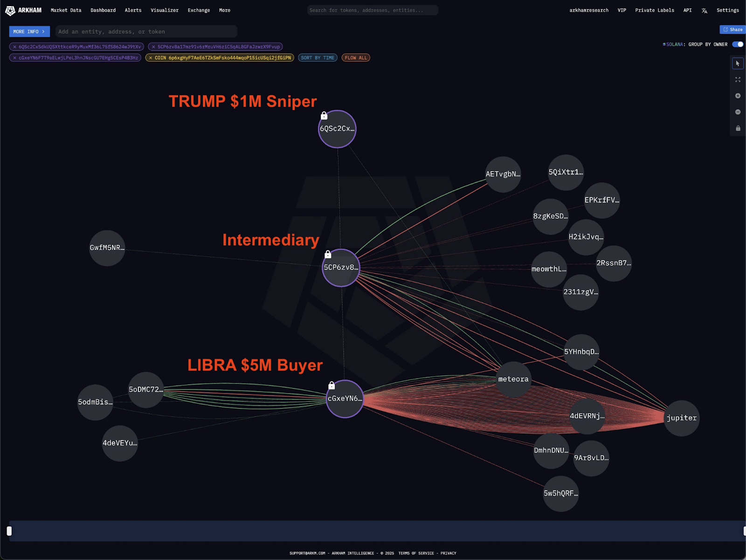Click the fit-to-screen expand icon
Viewport: 746px width, 560px height.
738,80
